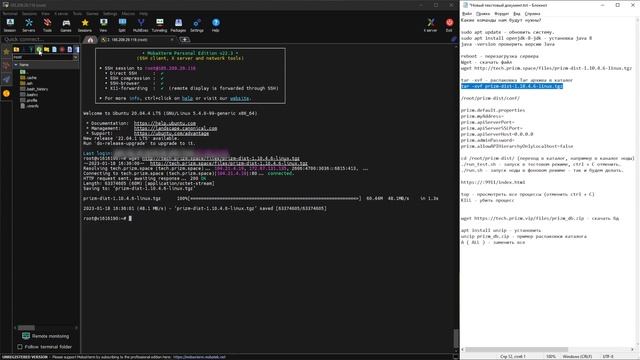Select the .profile file in SFTP browser
640x360 pixels.
coord(29,100)
